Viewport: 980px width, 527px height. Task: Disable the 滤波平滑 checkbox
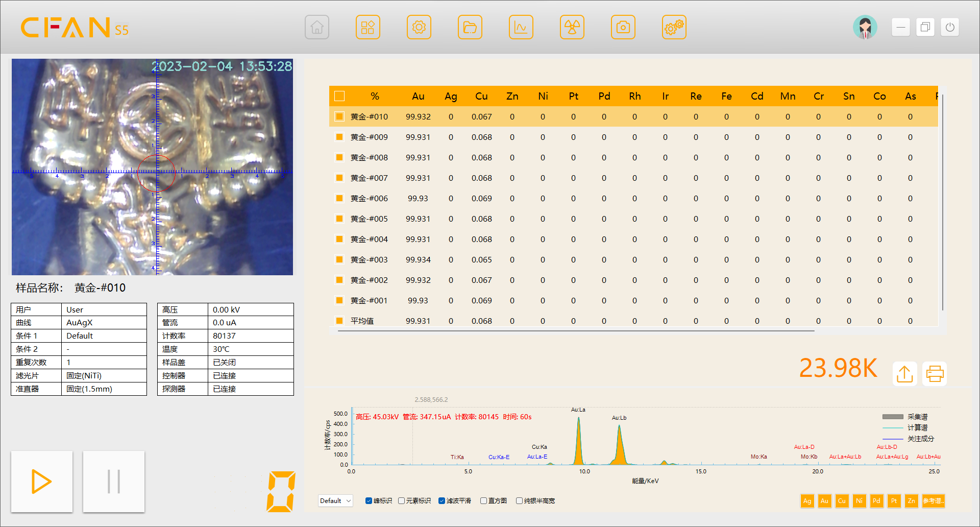442,500
